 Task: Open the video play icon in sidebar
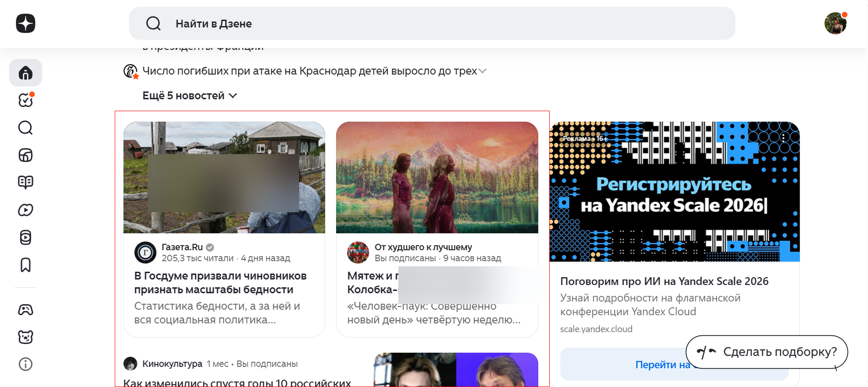(x=26, y=210)
